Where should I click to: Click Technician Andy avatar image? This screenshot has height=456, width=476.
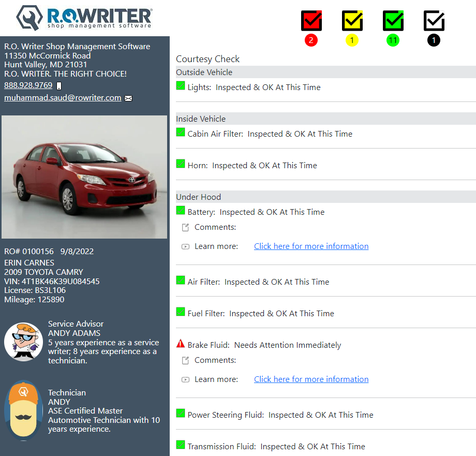click(23, 410)
